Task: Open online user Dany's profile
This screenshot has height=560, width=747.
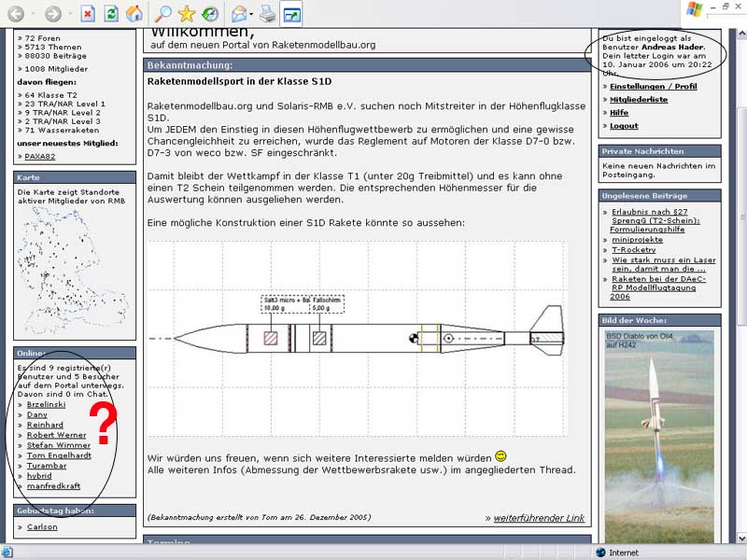Action: coord(37,414)
